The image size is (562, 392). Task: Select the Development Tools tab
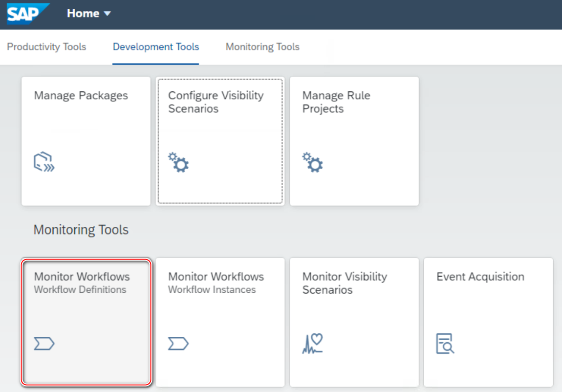[x=156, y=47]
